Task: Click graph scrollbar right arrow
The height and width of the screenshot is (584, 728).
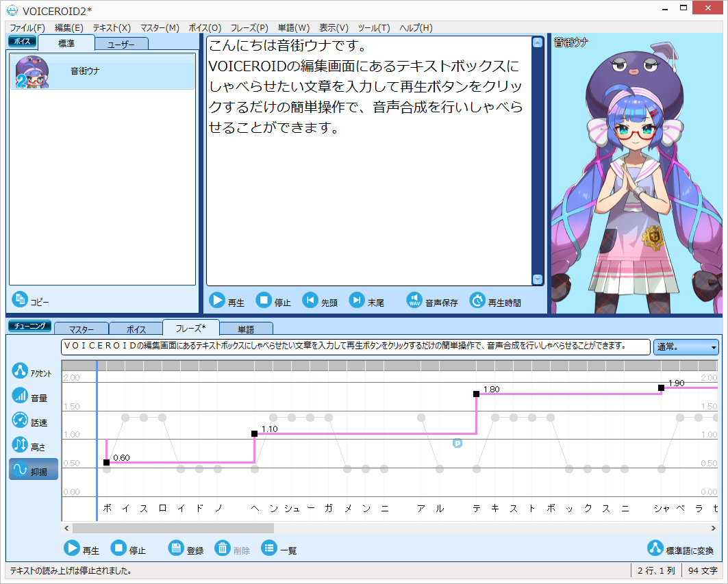Action: [713, 529]
